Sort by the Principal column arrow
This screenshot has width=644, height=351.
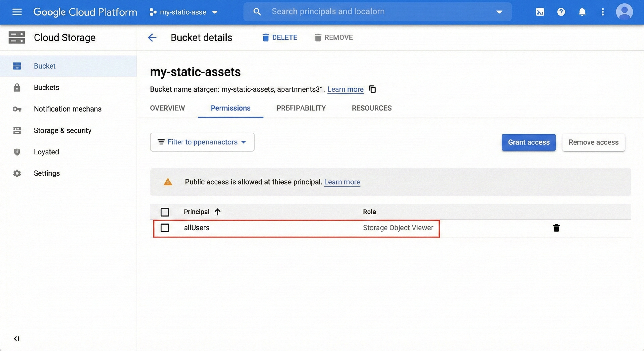pos(217,212)
